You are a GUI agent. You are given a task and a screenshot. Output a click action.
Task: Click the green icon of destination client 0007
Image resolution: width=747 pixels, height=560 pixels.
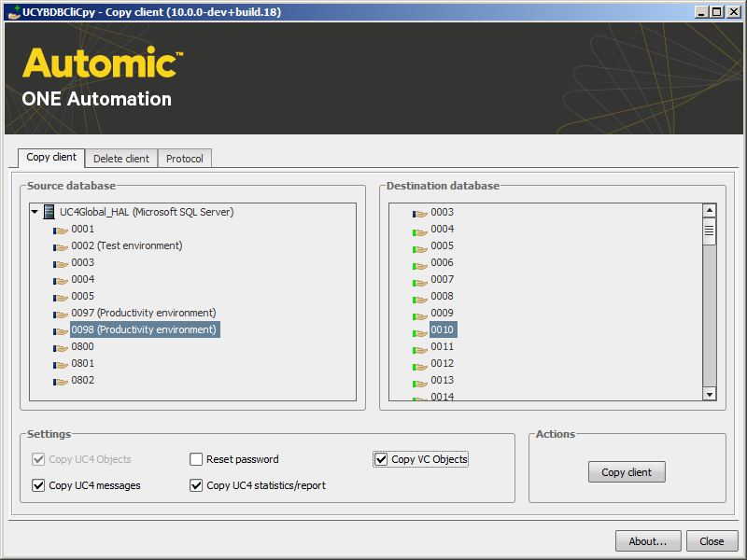[420, 281]
